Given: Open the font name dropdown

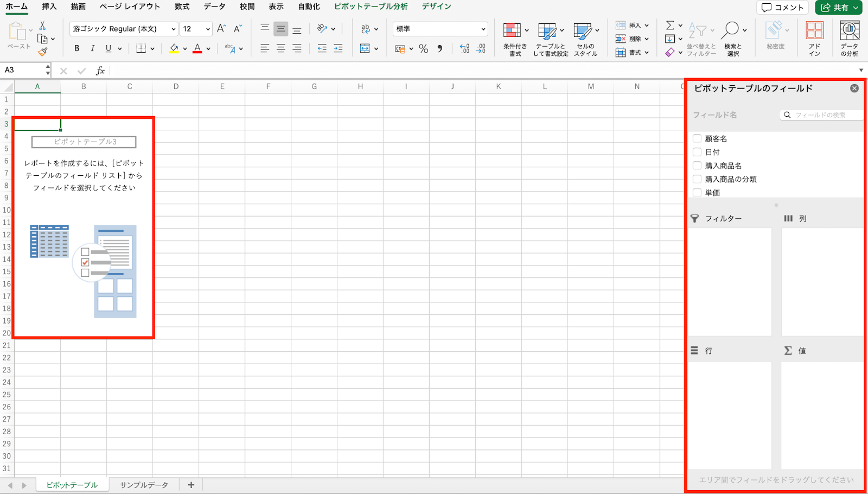Looking at the screenshot, I should [173, 29].
